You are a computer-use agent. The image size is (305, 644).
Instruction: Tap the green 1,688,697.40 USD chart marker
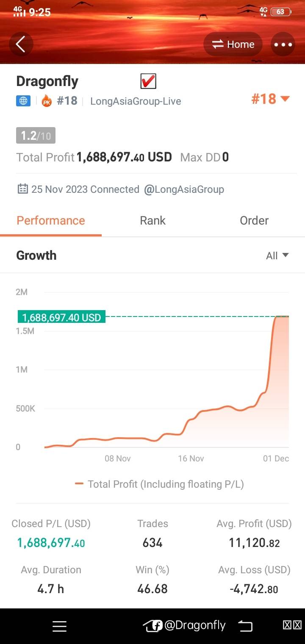[x=61, y=317]
